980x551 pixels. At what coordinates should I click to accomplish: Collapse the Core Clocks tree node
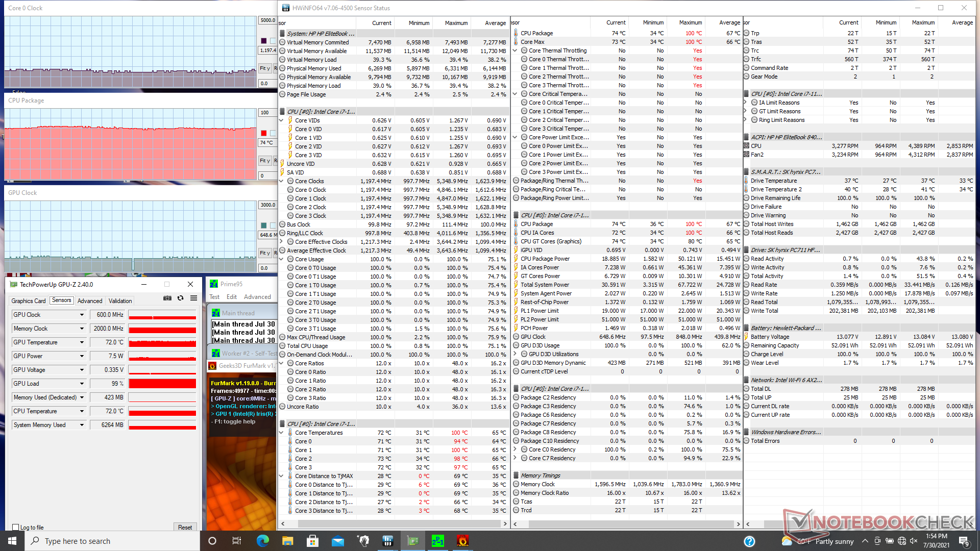coord(281,181)
